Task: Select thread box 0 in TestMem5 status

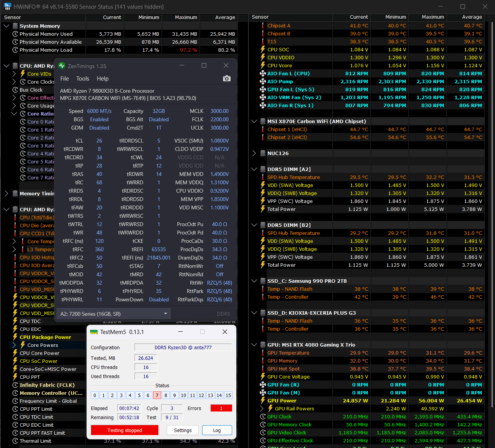Action: click(x=95, y=395)
